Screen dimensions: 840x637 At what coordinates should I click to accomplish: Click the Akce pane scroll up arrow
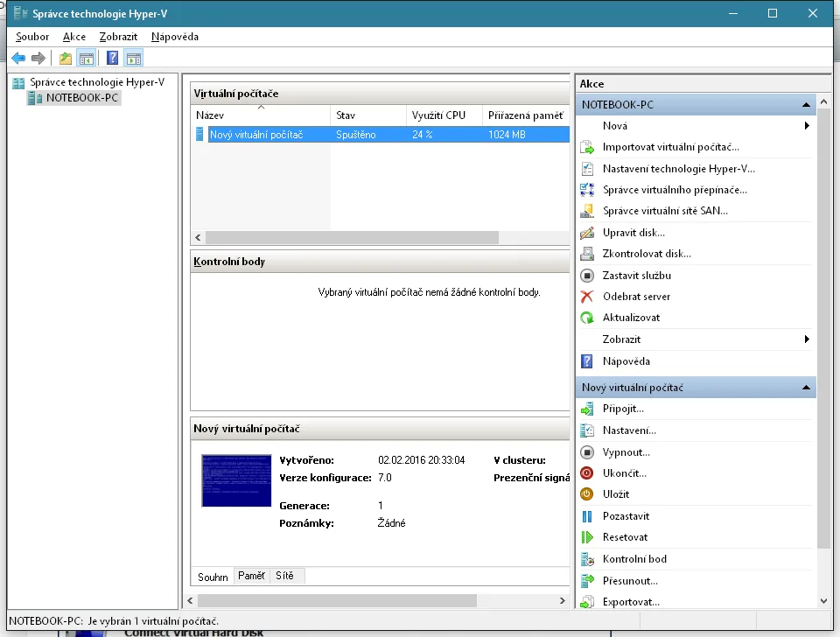click(x=824, y=101)
